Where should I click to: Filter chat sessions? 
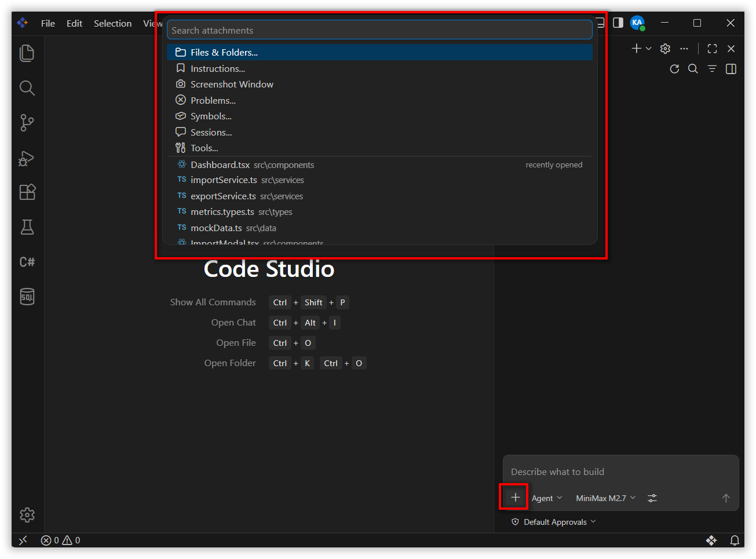[x=713, y=69]
